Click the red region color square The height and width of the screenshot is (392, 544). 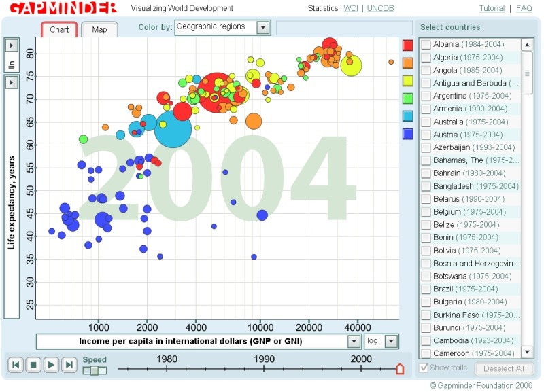click(407, 46)
